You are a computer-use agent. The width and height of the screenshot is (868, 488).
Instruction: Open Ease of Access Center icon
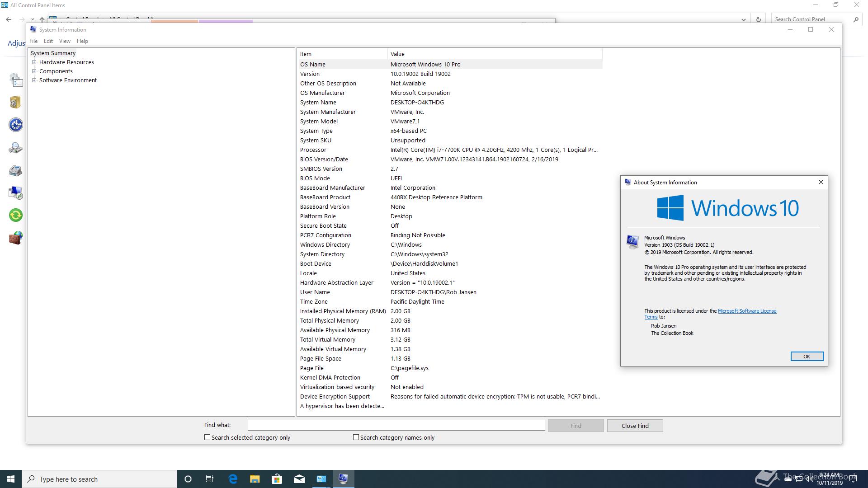click(16, 125)
